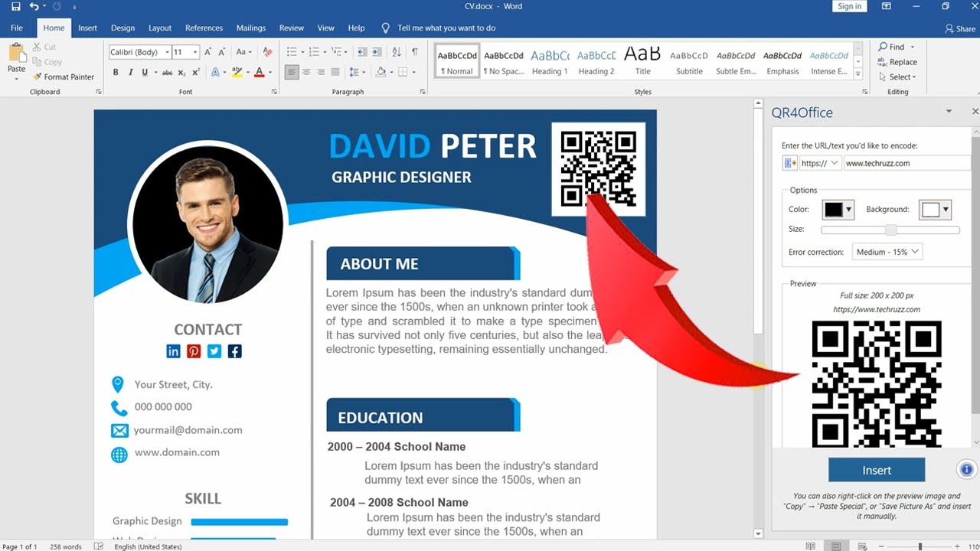Screen dimensions: 980x551
Task: Click the Increase Indent icon
Action: coord(377,52)
